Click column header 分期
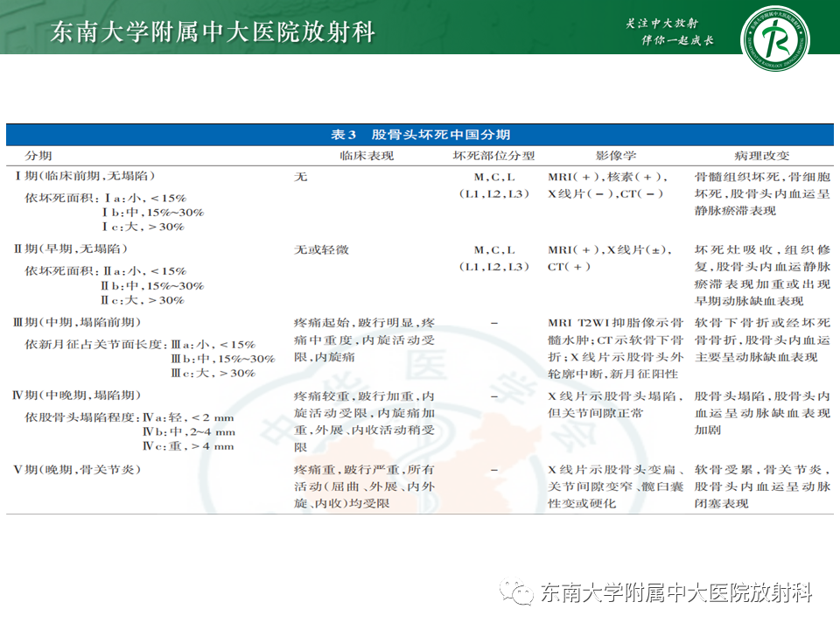This screenshot has width=840, height=630. click(38, 156)
